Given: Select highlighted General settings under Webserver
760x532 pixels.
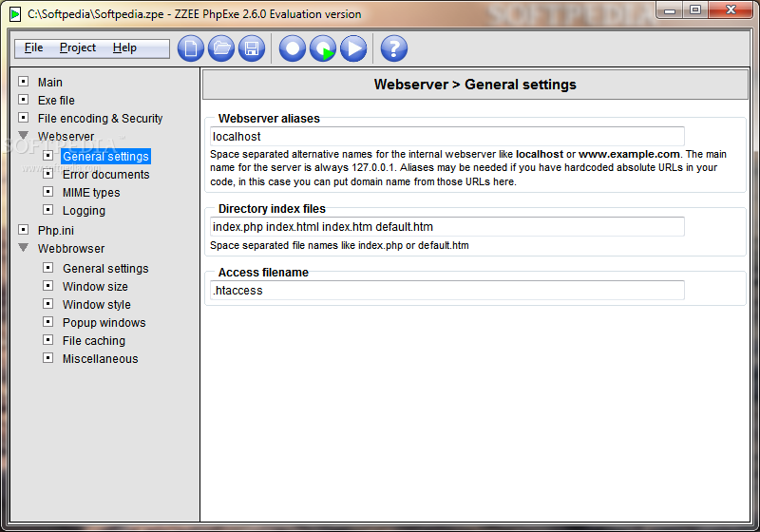Looking at the screenshot, I should coord(105,157).
